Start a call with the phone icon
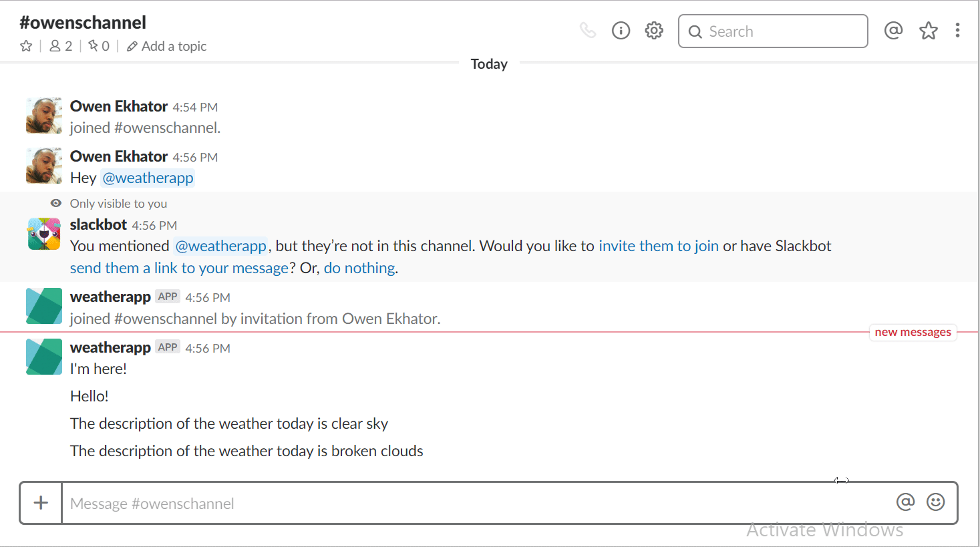Image resolution: width=980 pixels, height=547 pixels. pos(588,31)
